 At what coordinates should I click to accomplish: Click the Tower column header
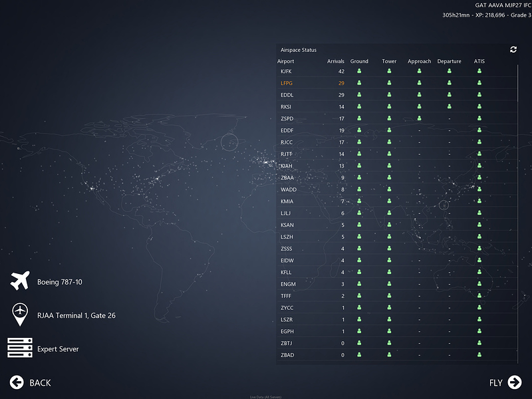[x=389, y=61]
